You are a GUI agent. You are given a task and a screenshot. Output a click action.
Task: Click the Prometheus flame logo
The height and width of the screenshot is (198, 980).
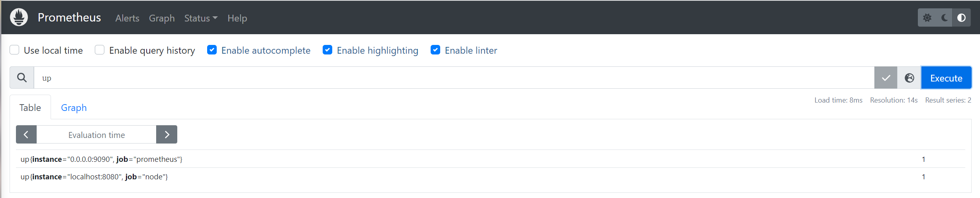coord(19,17)
